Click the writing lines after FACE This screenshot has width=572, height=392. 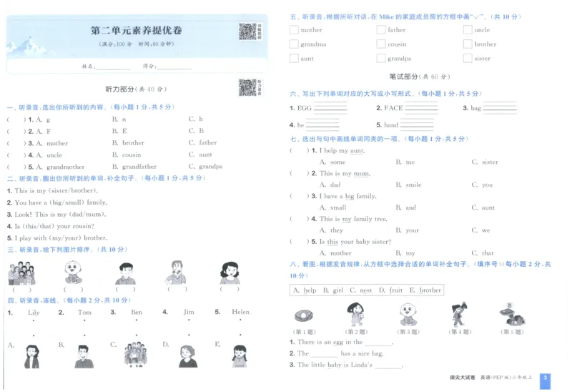(421, 108)
